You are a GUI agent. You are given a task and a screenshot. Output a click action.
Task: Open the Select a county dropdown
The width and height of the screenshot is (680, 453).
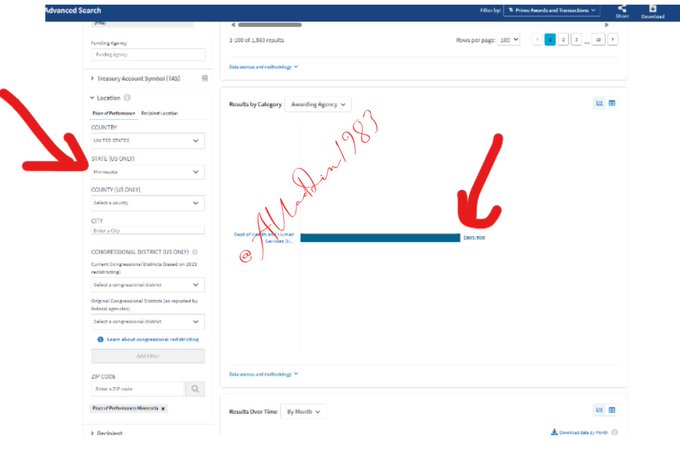147,203
